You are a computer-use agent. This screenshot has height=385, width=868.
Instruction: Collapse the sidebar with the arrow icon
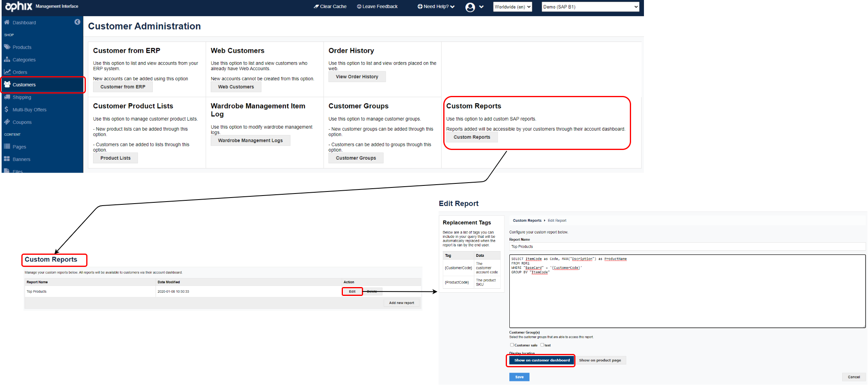(77, 22)
